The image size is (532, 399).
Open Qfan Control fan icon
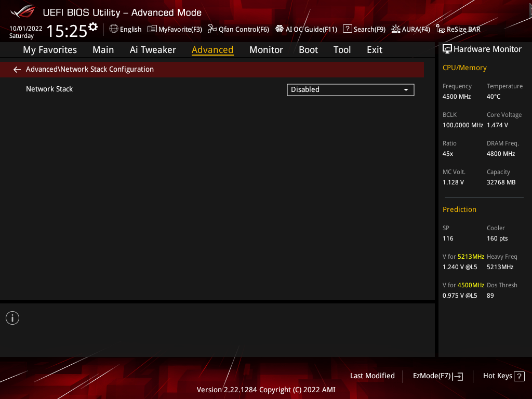pos(212,29)
